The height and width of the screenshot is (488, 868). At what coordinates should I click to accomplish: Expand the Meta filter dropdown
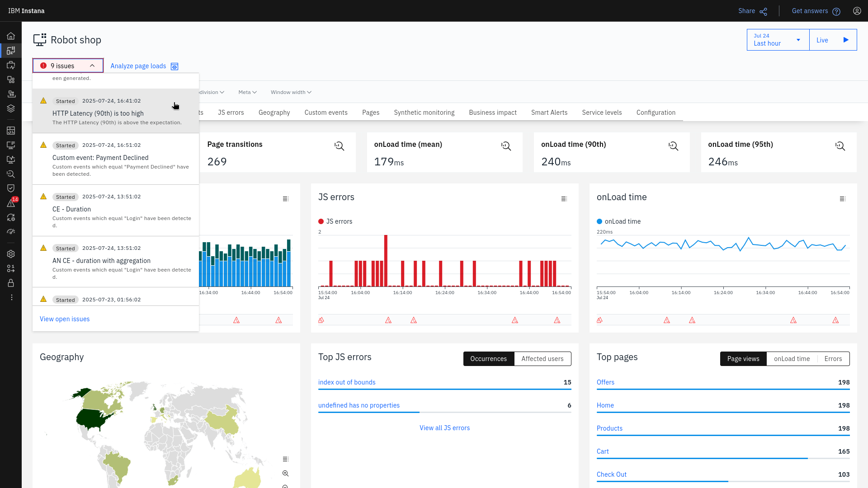(x=247, y=92)
